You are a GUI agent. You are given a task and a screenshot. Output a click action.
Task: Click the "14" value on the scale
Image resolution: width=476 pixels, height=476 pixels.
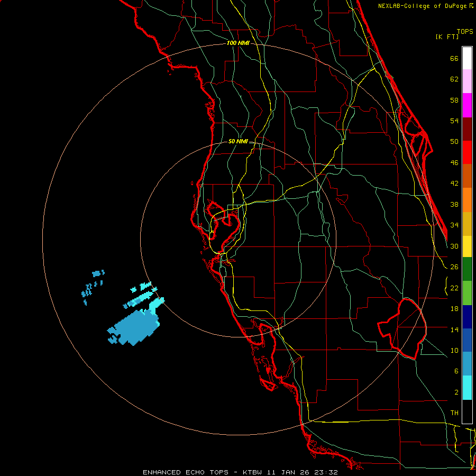[454, 329]
